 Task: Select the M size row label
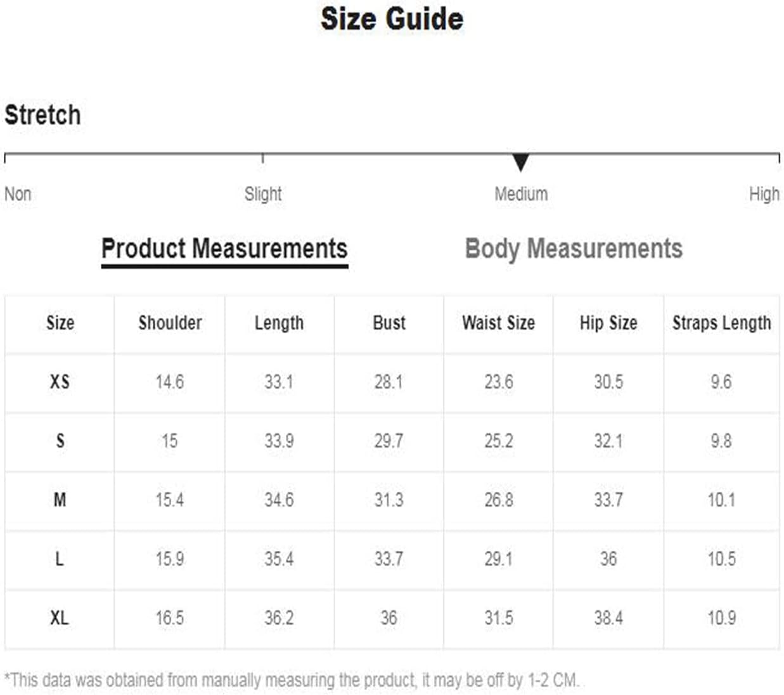pos(60,500)
